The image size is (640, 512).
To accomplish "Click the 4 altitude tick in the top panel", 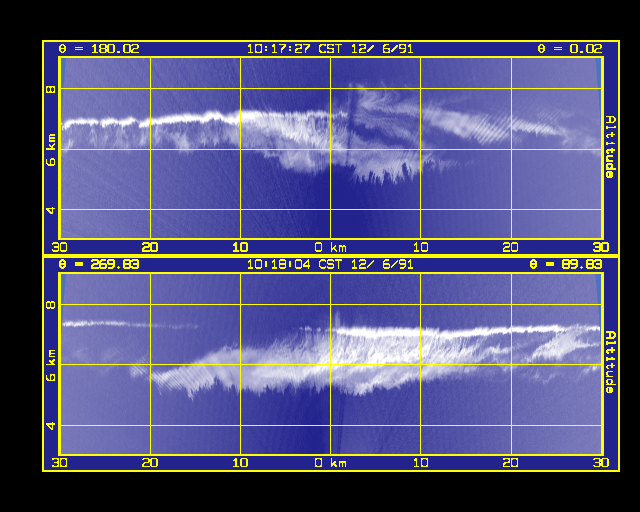I will [x=51, y=210].
